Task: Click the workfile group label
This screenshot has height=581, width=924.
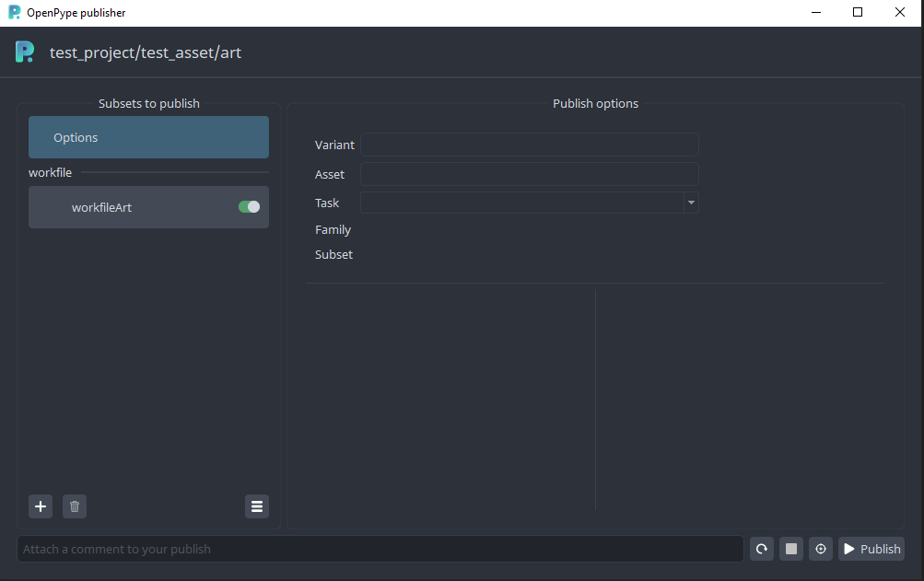Action: pos(50,173)
